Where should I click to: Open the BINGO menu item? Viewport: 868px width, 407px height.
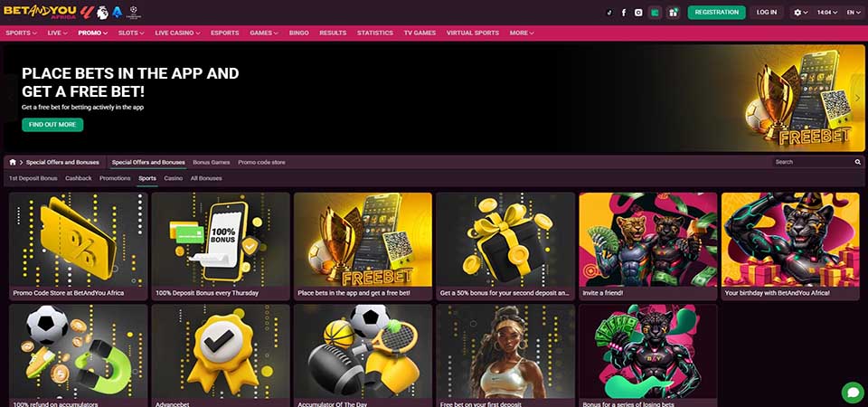pyautogui.click(x=299, y=33)
